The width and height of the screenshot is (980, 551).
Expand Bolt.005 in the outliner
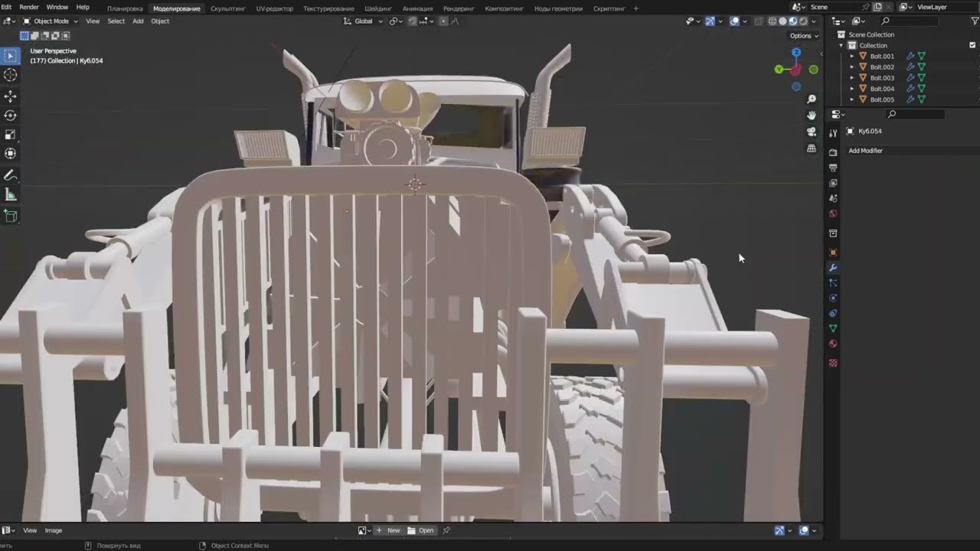click(852, 99)
